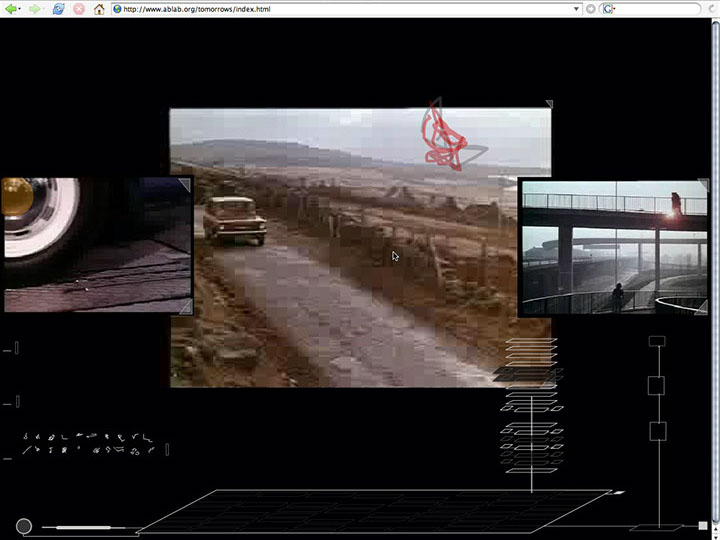Go to the Home page icon
This screenshot has width=720, height=540.
point(99,9)
